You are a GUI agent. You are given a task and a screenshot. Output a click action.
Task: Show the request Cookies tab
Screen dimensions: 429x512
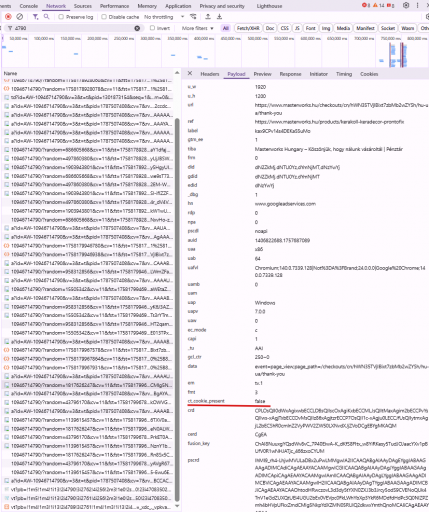[x=369, y=74]
